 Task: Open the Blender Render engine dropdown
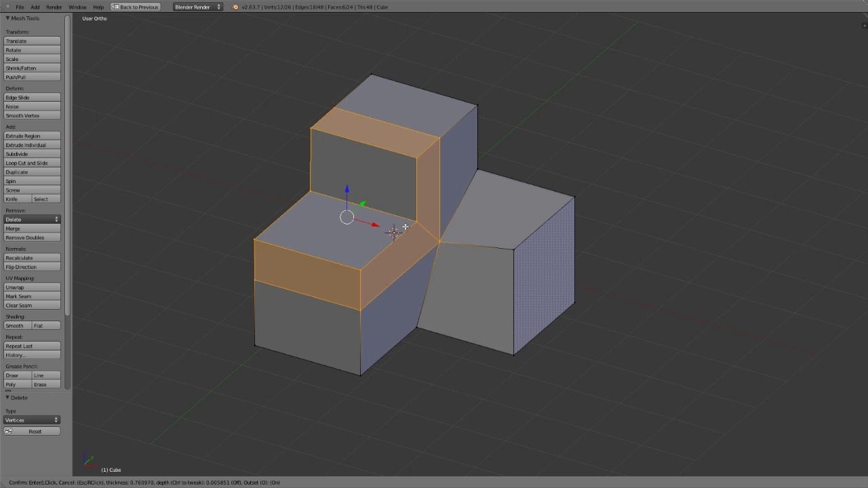click(197, 7)
